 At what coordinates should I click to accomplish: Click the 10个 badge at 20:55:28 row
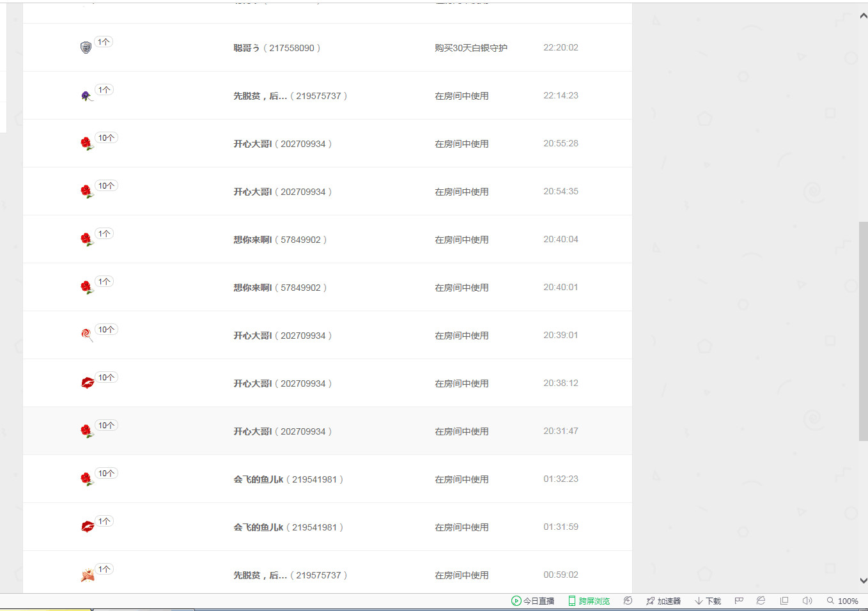106,138
